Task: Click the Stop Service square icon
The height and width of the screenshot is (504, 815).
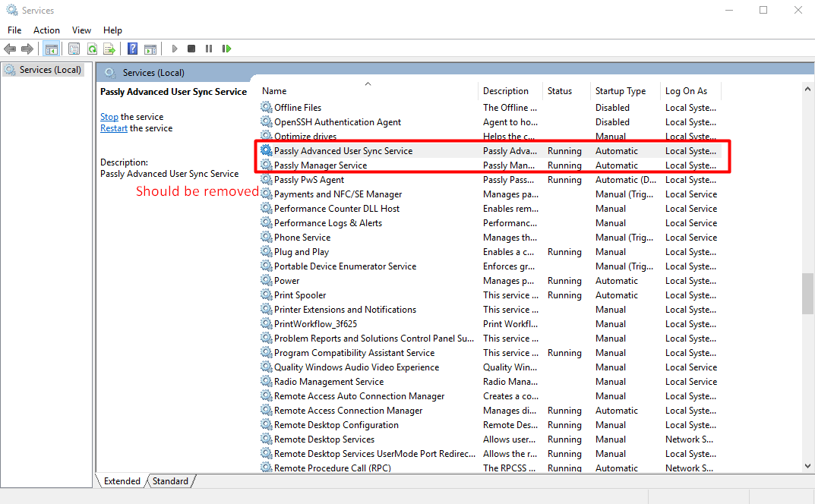Action: point(191,49)
